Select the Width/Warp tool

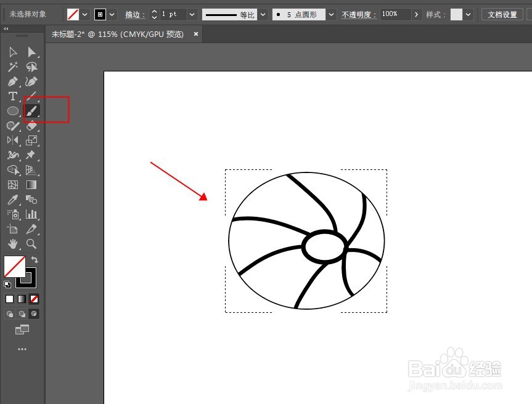coord(13,155)
